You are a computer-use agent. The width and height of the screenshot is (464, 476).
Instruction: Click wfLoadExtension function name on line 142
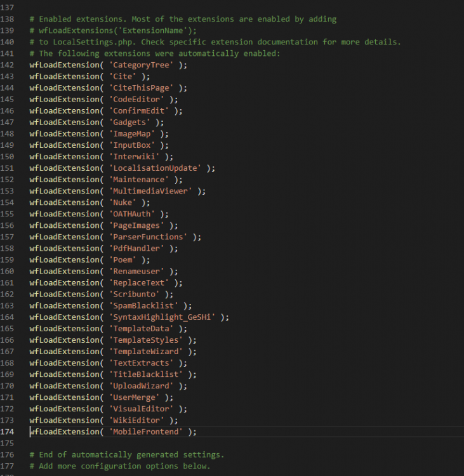pos(64,65)
